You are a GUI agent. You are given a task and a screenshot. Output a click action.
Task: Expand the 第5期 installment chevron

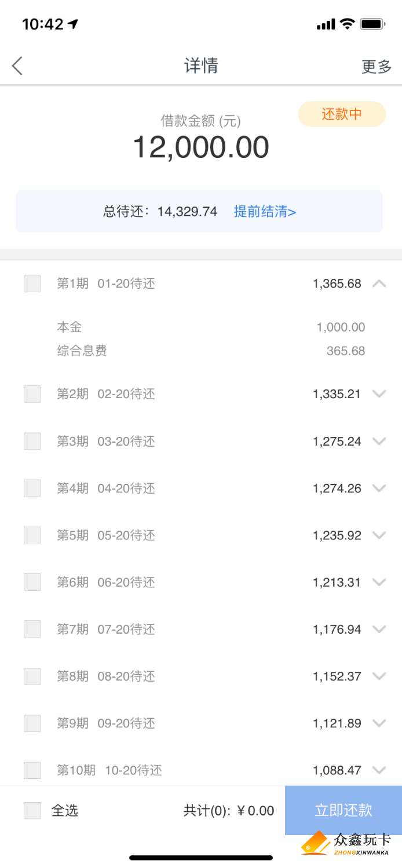[x=379, y=535]
